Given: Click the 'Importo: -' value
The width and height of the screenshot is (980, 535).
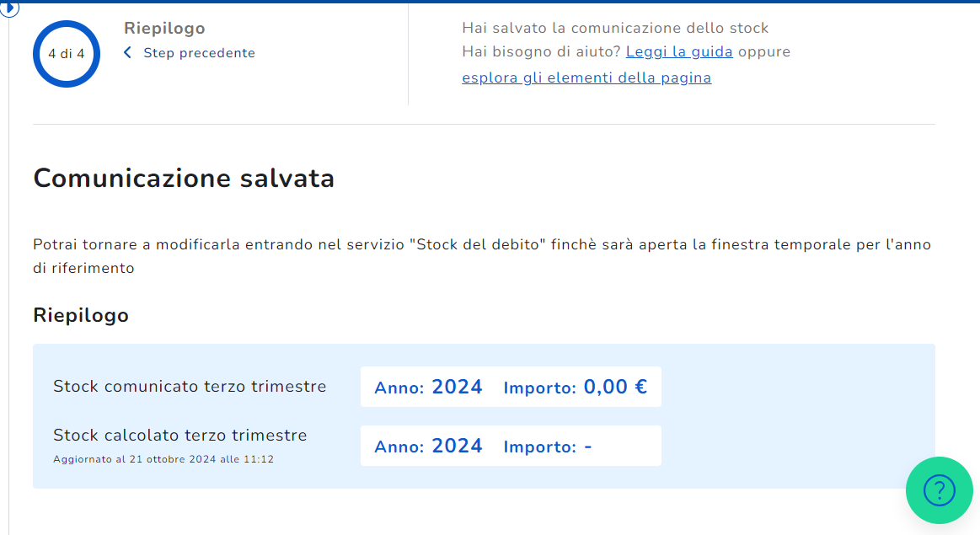Looking at the screenshot, I should click(548, 446).
